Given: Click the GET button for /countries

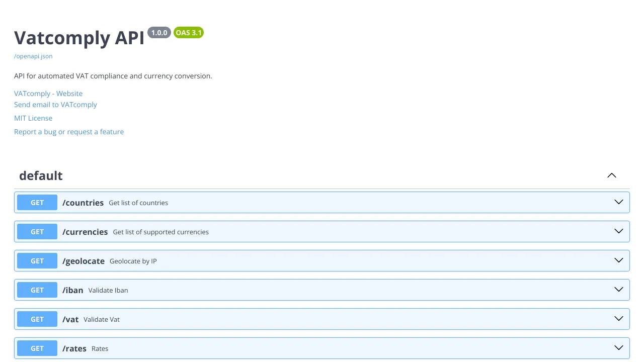Looking at the screenshot, I should click(x=37, y=203).
